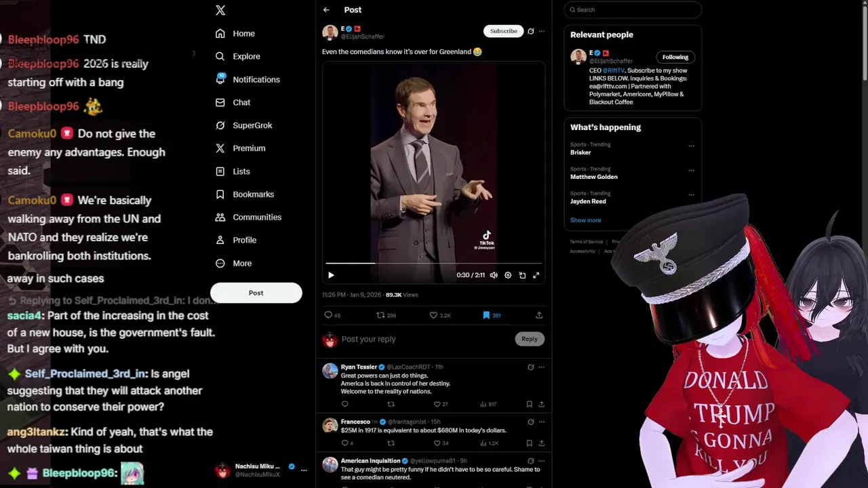The width and height of the screenshot is (868, 488).
Task: Click the Post your reply field
Action: coord(428,339)
